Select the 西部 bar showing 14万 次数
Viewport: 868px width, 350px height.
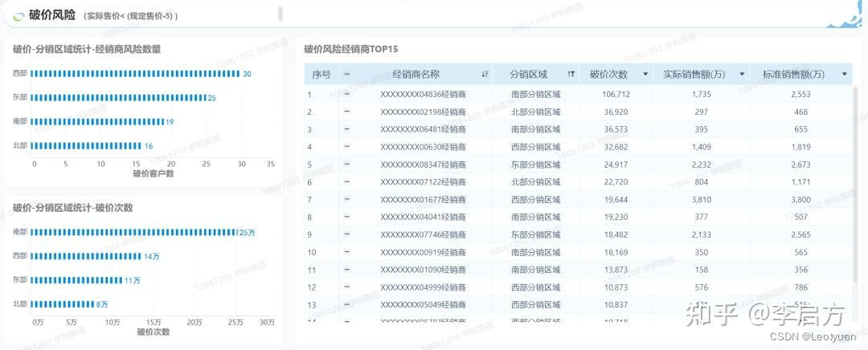tap(86, 256)
